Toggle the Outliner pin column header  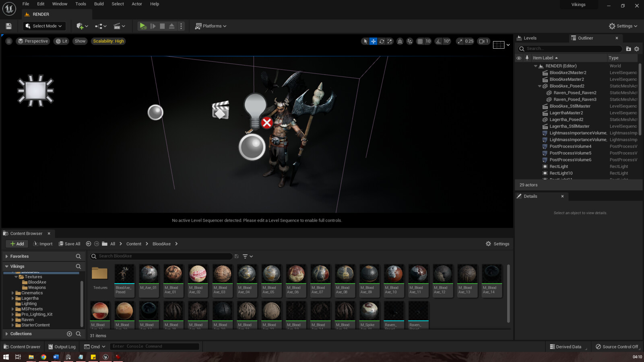527,58
